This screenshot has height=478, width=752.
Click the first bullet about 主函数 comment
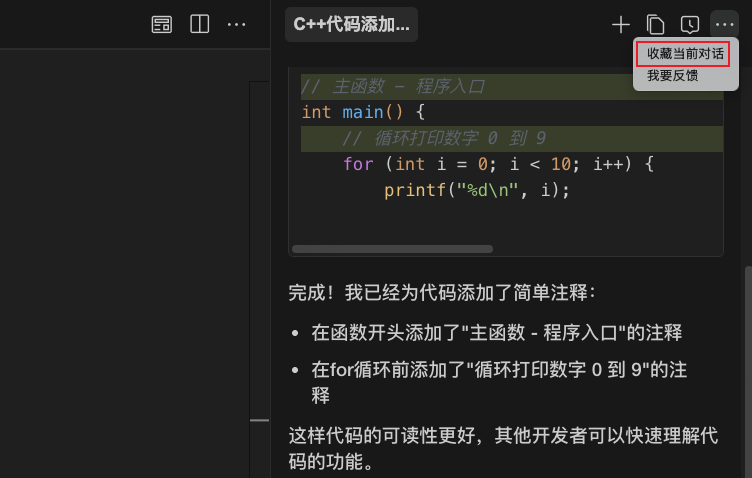(496, 332)
